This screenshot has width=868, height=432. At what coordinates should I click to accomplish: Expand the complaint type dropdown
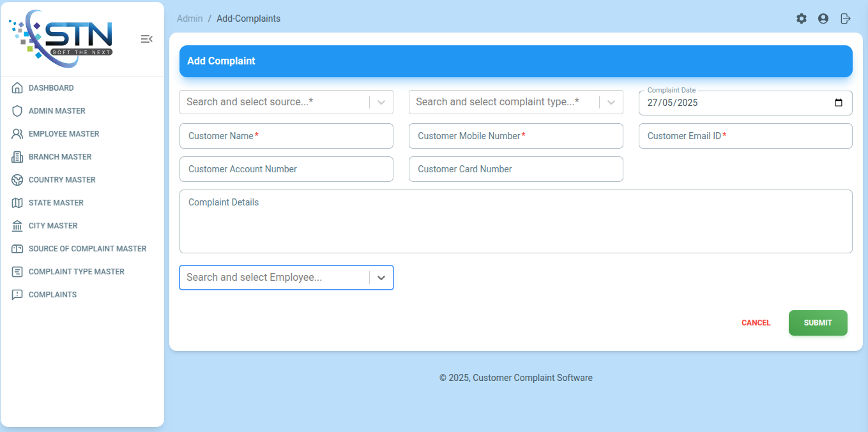point(611,102)
